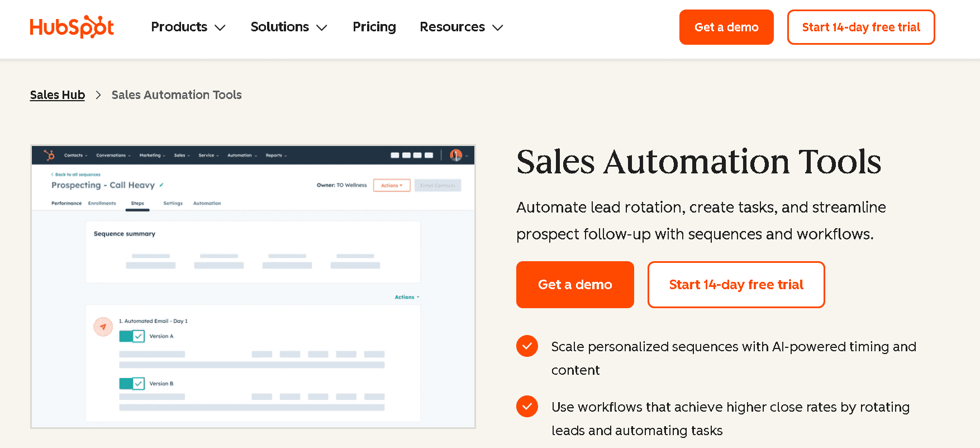Viewport: 980px width, 448px height.
Task: Click the HubSpot logo in the header
Action: pyautogui.click(x=72, y=27)
